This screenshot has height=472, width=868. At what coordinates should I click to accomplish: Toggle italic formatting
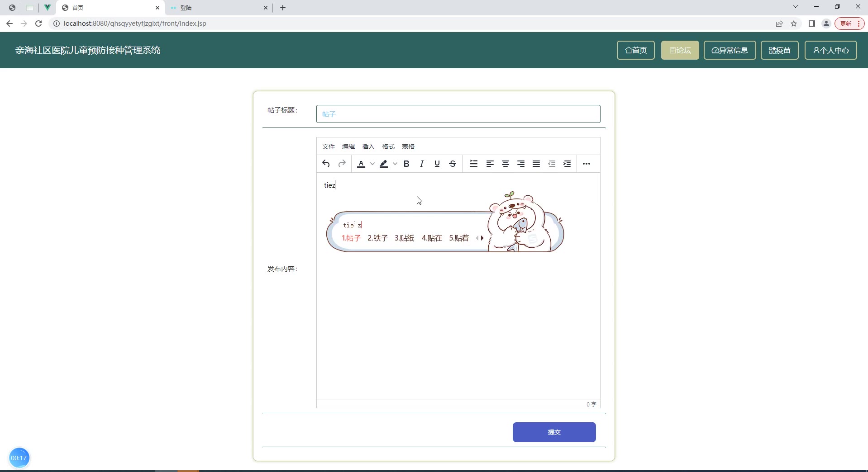coord(422,164)
